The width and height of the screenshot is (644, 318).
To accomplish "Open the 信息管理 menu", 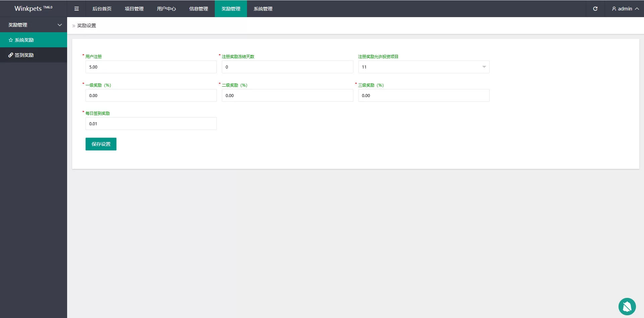I will [198, 9].
